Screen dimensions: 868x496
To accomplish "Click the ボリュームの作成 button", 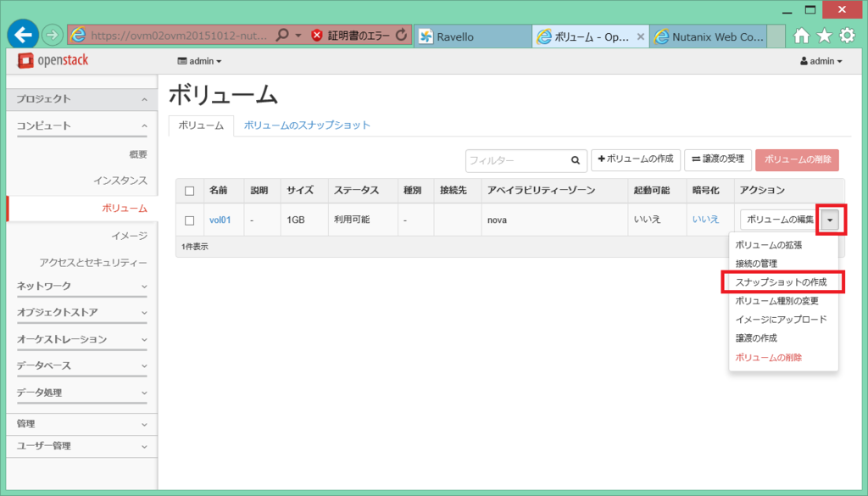I will click(636, 160).
